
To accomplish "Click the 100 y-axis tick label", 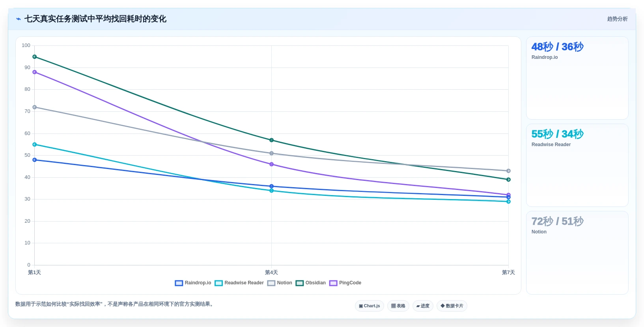I will coord(26,45).
